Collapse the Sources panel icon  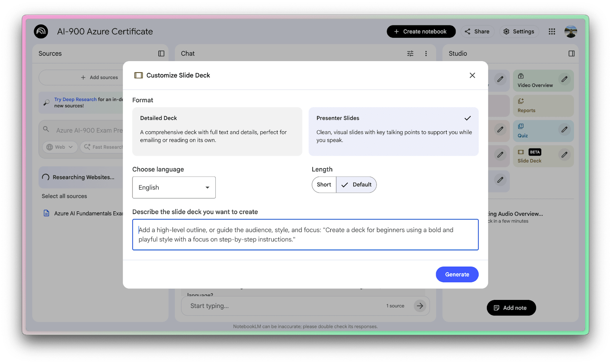[161, 53]
